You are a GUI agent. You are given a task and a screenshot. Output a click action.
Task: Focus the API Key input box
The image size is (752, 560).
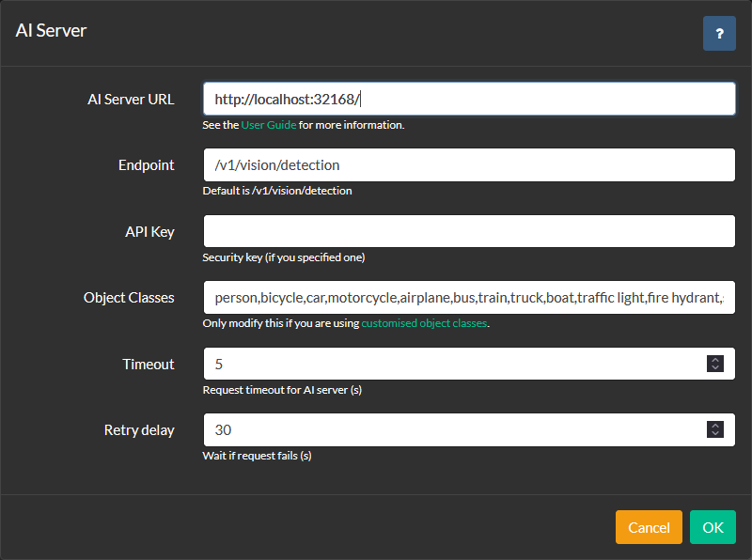(x=469, y=231)
